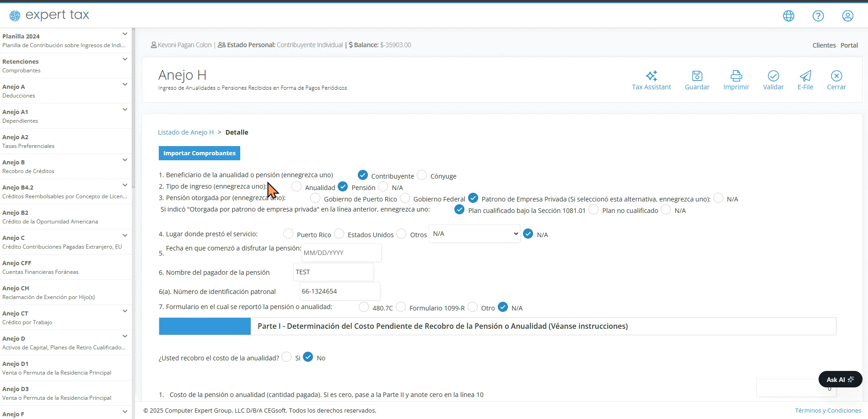
Task: Open the globe language icon
Action: pos(788,16)
